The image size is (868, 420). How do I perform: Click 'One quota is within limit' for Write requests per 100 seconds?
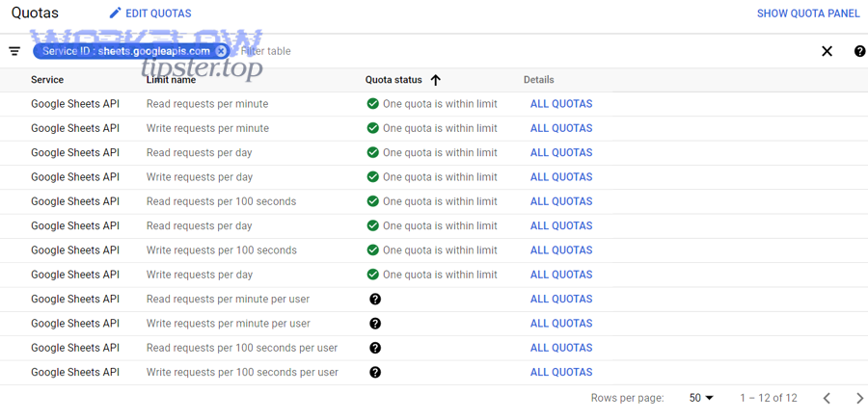pos(440,249)
